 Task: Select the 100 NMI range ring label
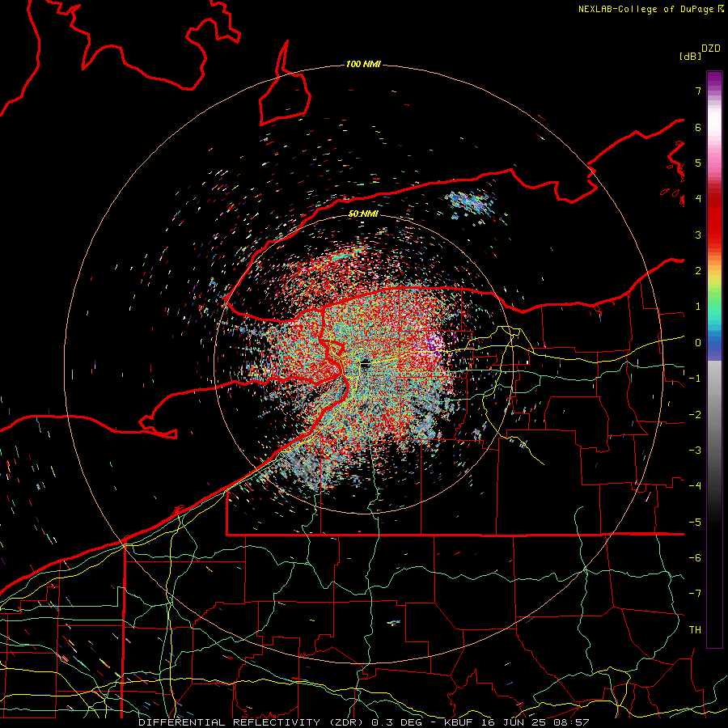(363, 64)
